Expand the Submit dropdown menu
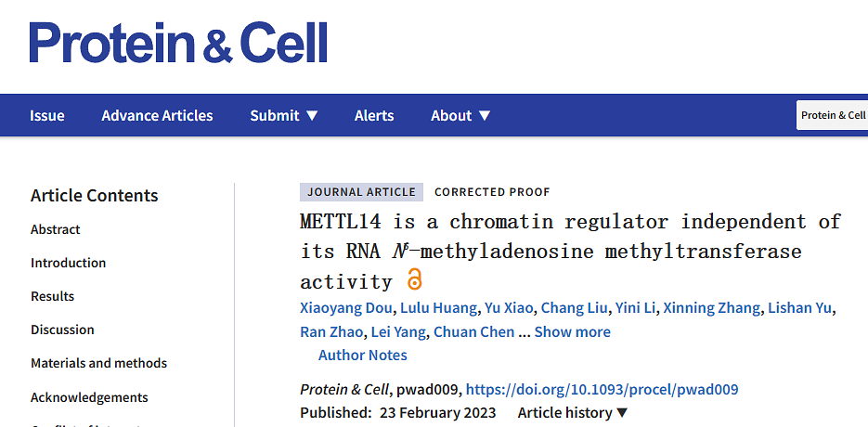The image size is (868, 427). (x=283, y=116)
